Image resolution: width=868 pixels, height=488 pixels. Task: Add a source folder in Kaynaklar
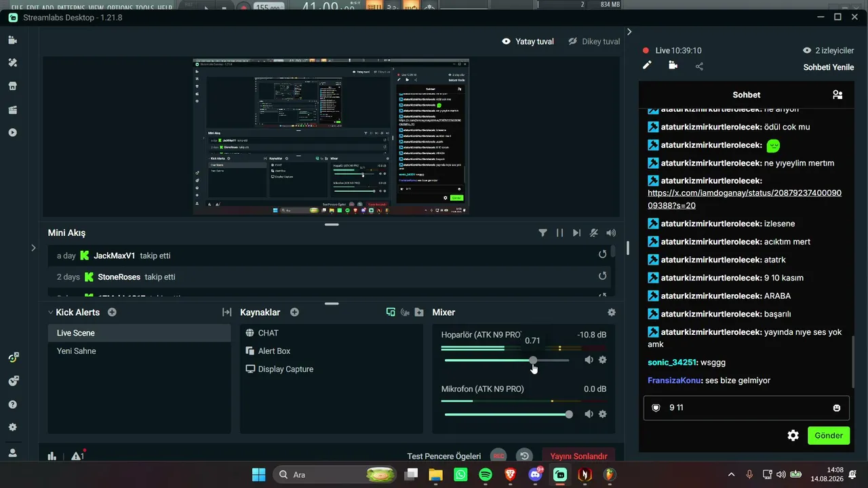(419, 312)
